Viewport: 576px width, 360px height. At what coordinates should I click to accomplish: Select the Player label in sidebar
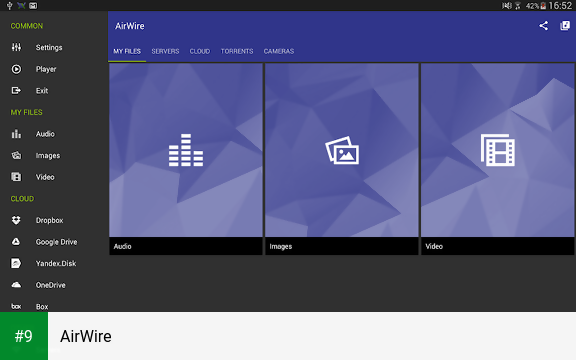pyautogui.click(x=46, y=69)
